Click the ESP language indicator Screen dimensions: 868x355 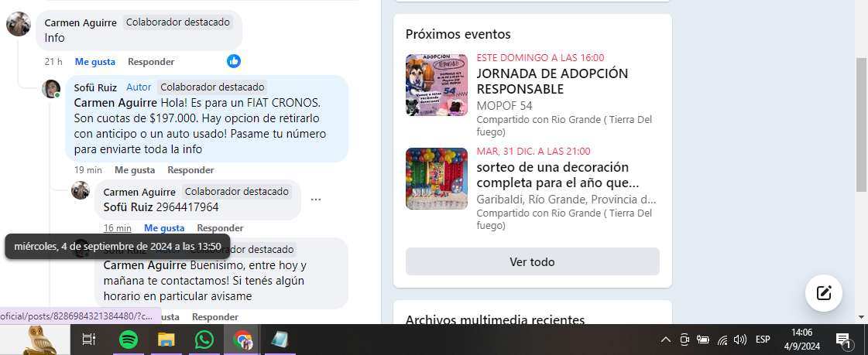(763, 340)
